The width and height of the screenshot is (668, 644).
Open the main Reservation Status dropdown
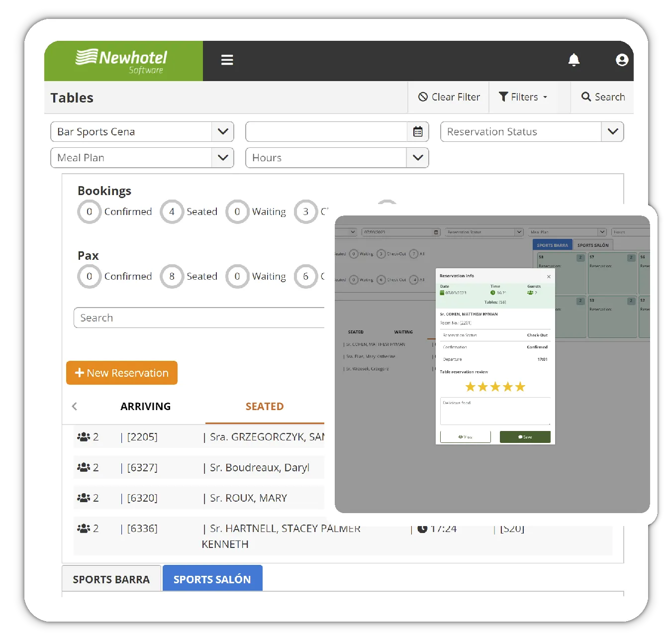click(x=613, y=132)
